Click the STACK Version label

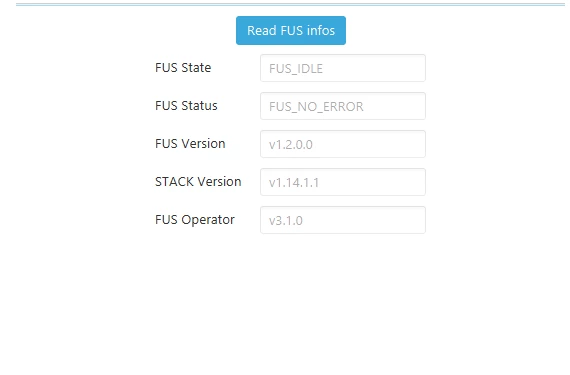point(198,182)
